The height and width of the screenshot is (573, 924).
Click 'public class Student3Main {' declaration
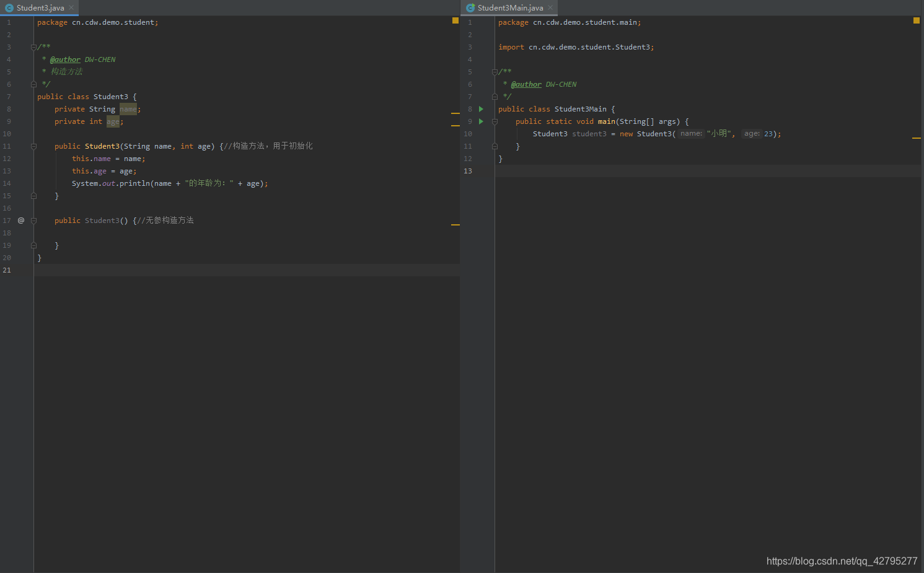pyautogui.click(x=557, y=109)
